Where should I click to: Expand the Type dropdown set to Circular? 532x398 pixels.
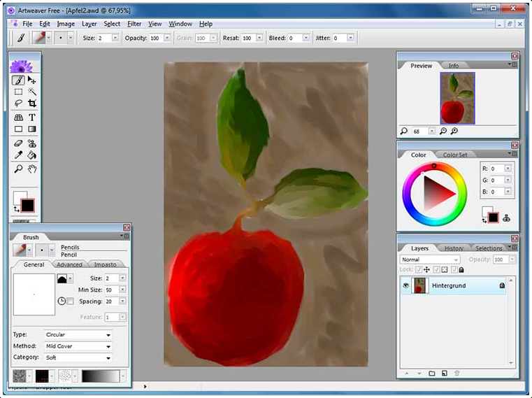78,335
